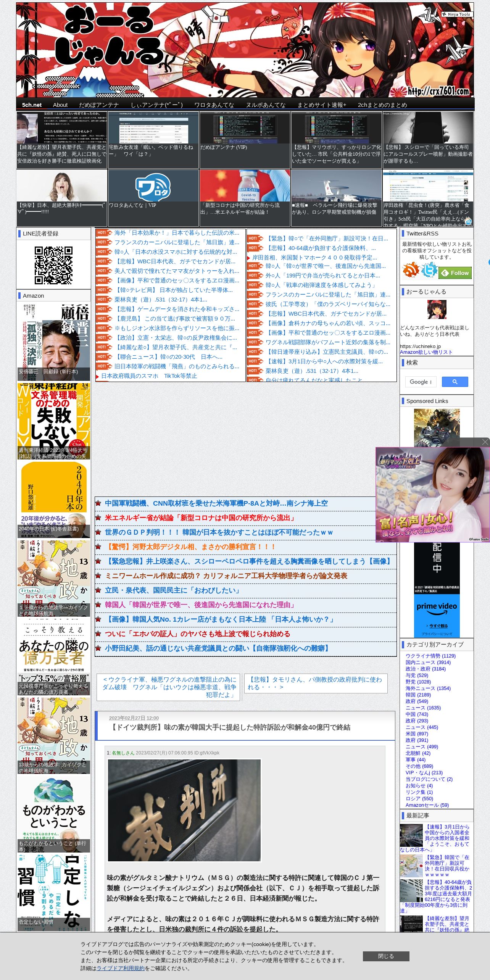Open category ロシア (550)

click(419, 799)
